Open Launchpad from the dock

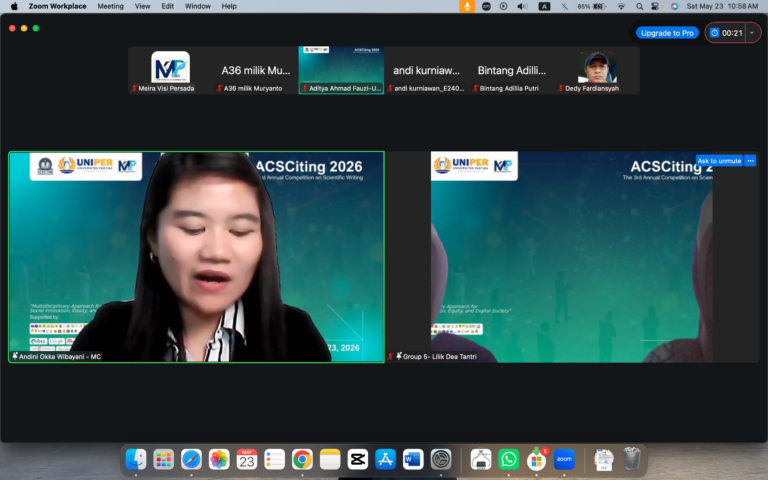pos(164,459)
